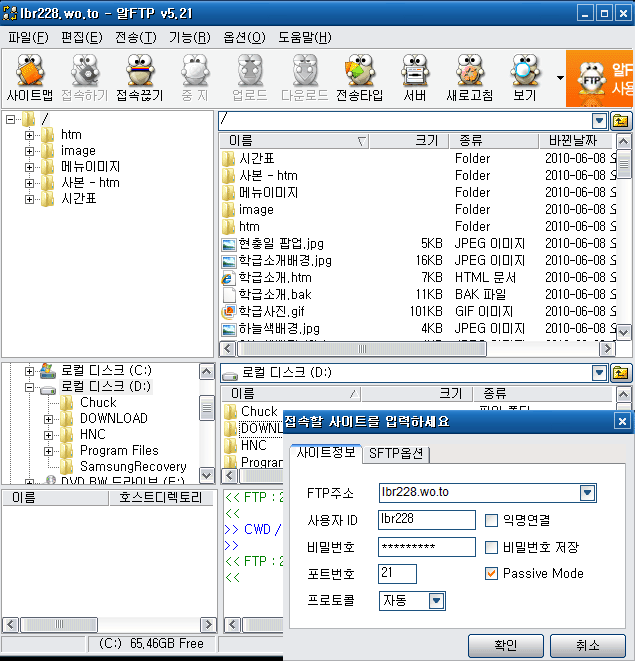
Task: Enable the 익명연결 anonymous connection checkbox
Action: [x=491, y=520]
